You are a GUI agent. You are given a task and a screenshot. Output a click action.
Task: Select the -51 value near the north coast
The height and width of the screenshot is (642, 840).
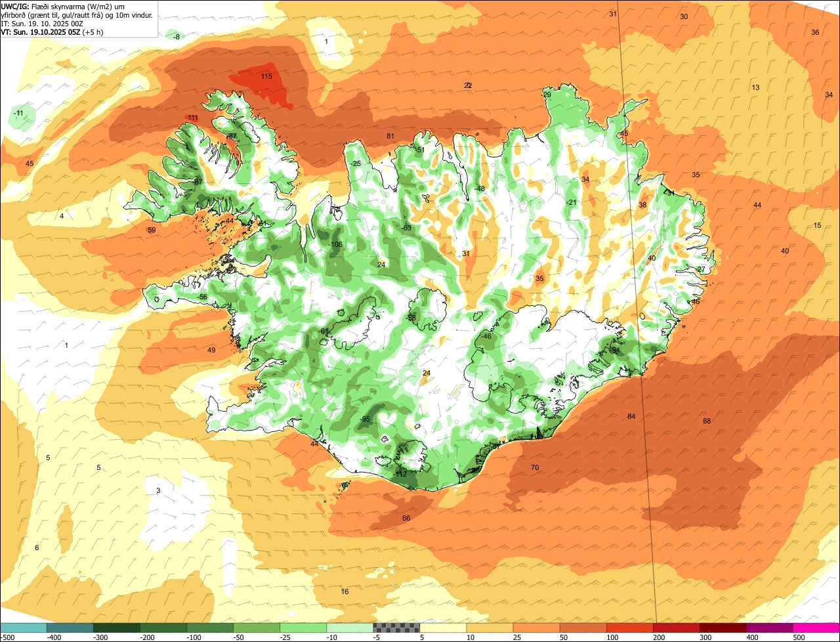(419, 150)
